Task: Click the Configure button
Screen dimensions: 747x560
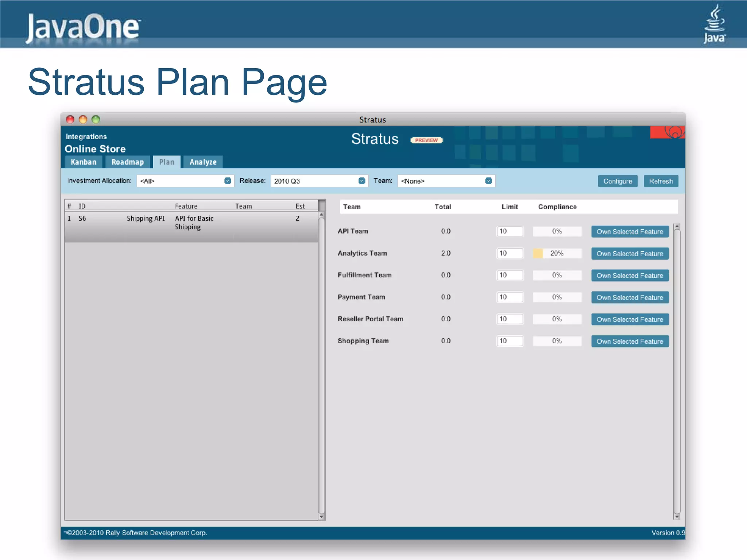Action: point(618,181)
